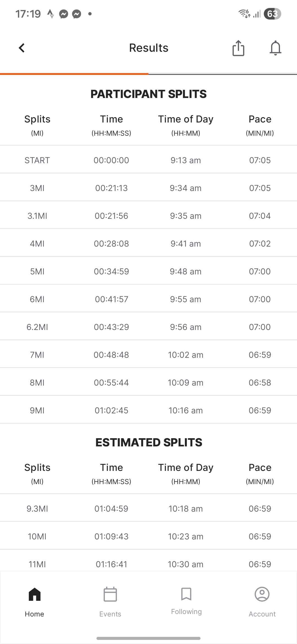Tap the battery indicator showing 63
The height and width of the screenshot is (644, 297).
(272, 14)
